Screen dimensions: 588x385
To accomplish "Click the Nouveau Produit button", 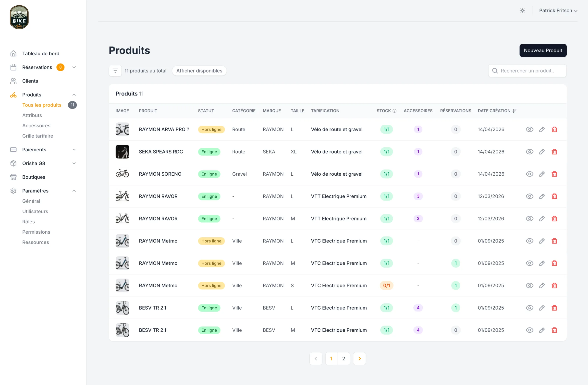I will [543, 50].
